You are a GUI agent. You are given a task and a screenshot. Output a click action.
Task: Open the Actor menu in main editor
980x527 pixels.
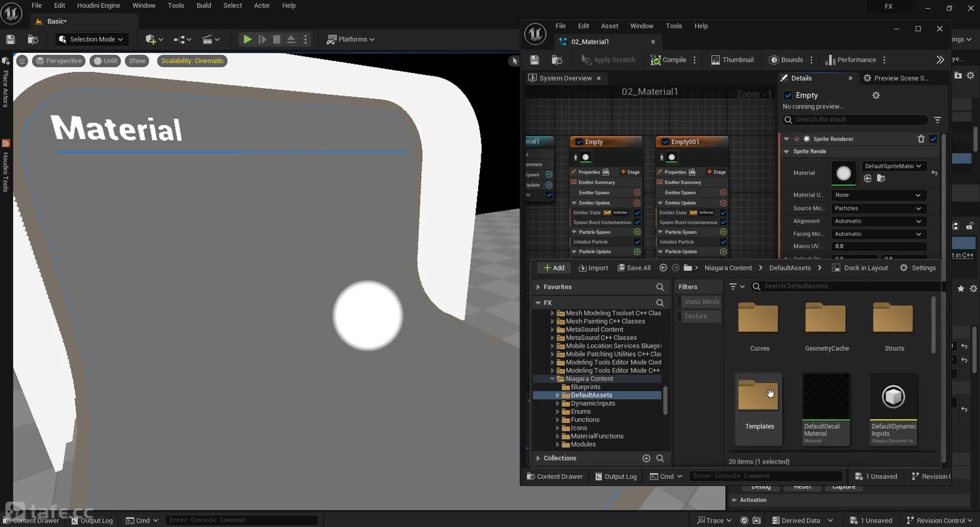(x=262, y=5)
